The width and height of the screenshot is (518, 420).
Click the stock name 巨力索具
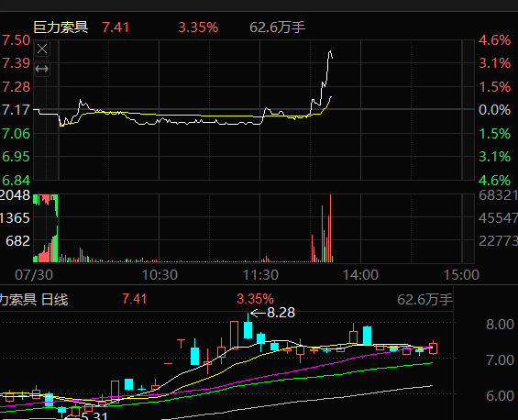(61, 28)
